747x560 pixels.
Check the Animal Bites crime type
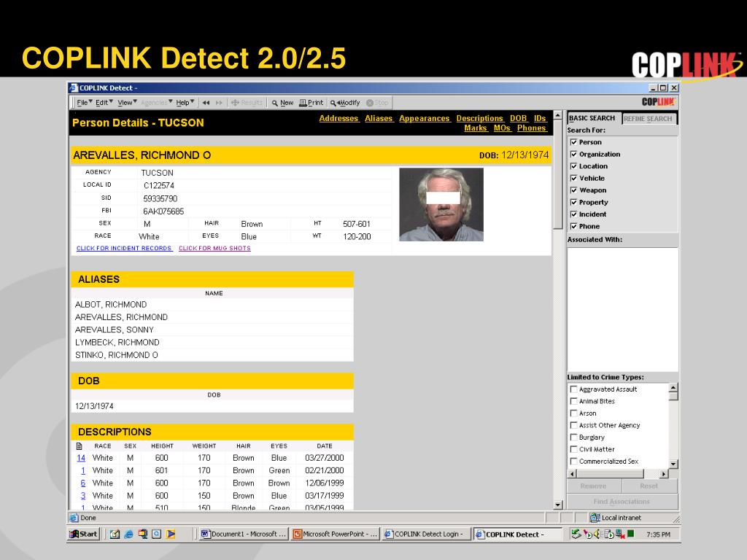click(x=573, y=401)
